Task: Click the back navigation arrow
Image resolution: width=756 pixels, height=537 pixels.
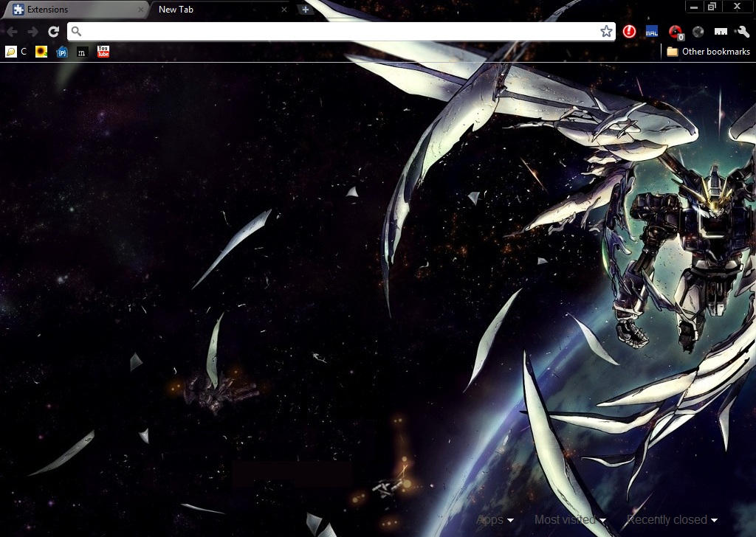Action: click(12, 32)
